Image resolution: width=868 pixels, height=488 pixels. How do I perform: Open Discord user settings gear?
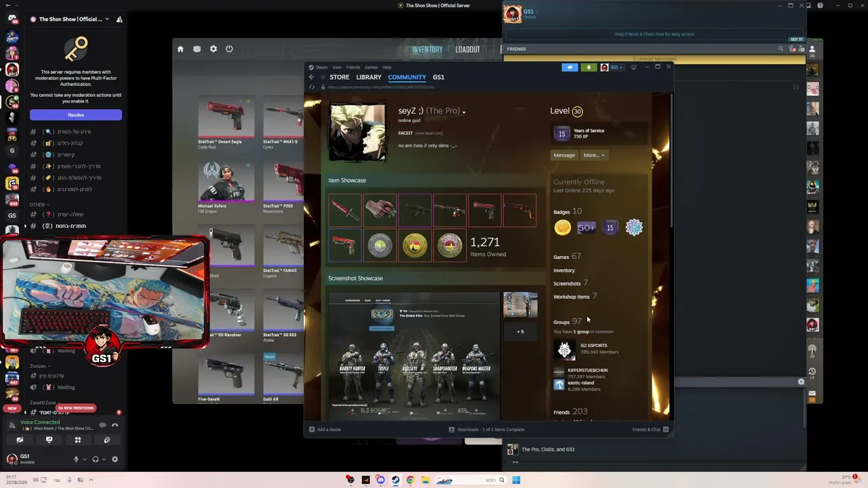click(115, 459)
